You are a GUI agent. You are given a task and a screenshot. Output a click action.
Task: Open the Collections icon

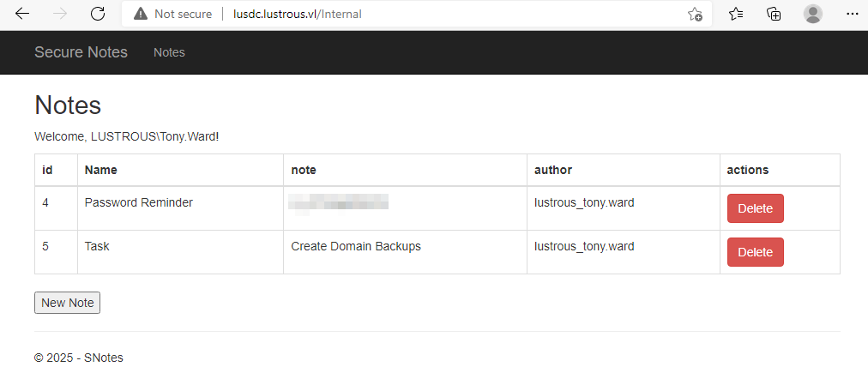(x=774, y=14)
